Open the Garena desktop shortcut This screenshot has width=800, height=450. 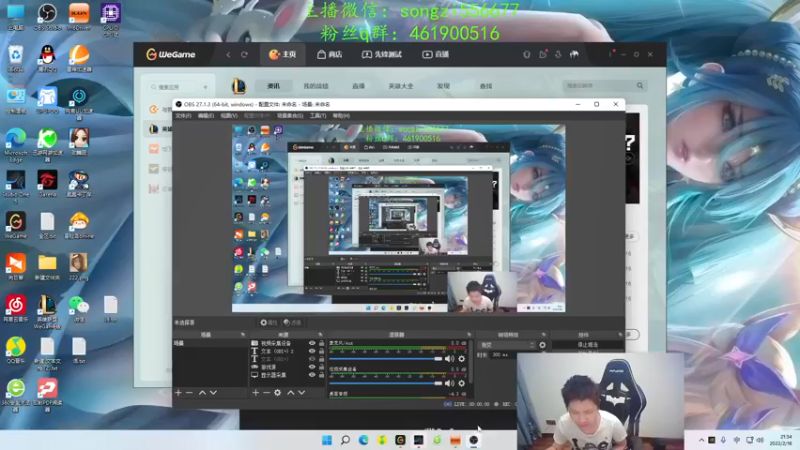tap(47, 183)
